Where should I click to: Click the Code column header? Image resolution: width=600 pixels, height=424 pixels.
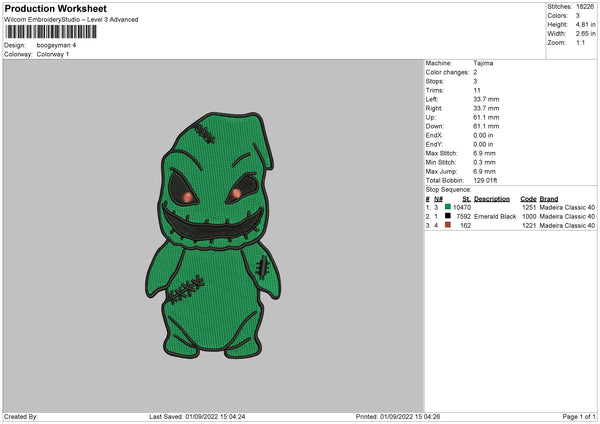tap(528, 198)
